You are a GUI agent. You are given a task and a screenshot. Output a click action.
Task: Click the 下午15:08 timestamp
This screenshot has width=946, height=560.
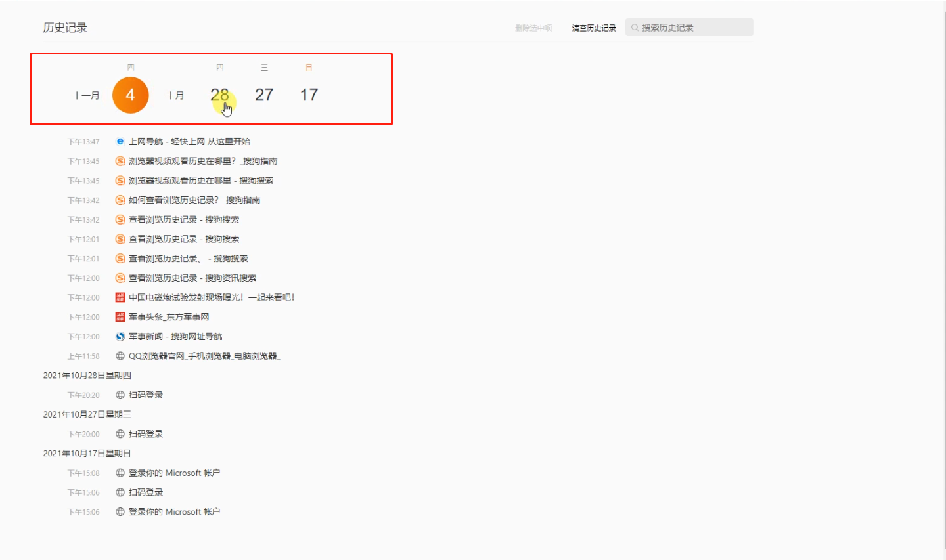83,473
